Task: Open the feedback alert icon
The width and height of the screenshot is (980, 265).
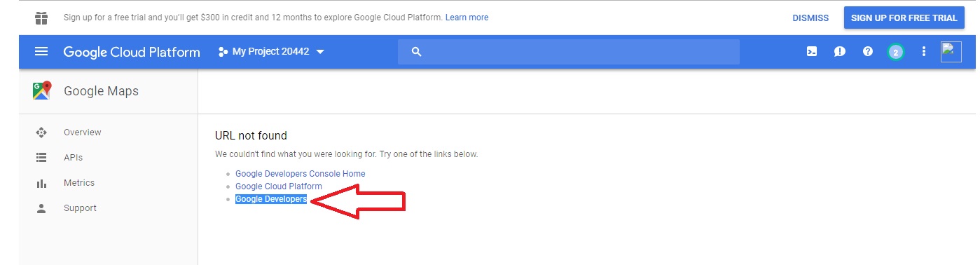Action: (x=840, y=52)
